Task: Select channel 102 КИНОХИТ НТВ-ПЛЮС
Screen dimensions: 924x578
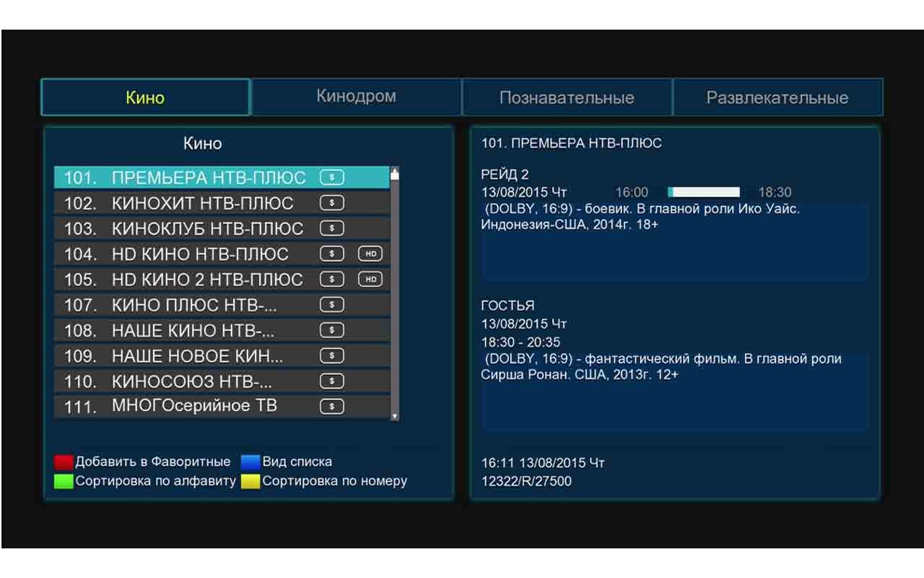Action: click(x=222, y=203)
